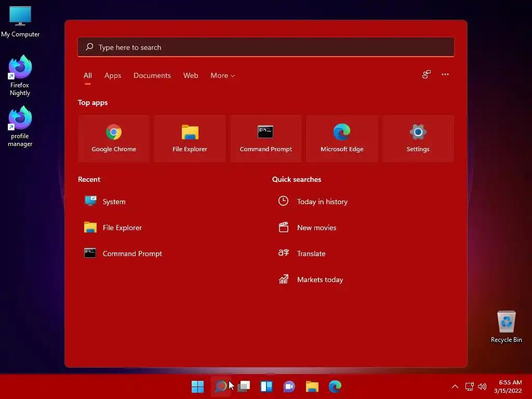Open Settings tile in Top apps

point(418,138)
